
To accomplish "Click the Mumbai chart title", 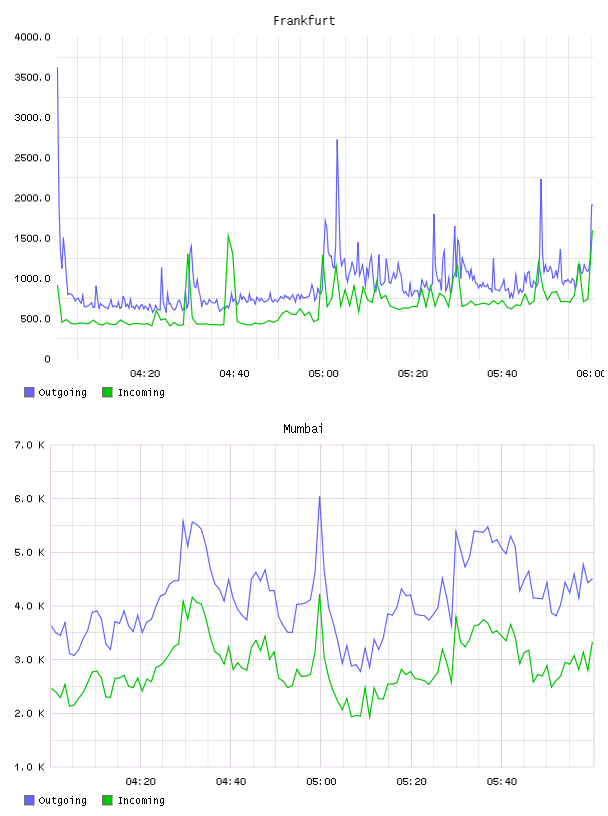I will pos(303,428).
